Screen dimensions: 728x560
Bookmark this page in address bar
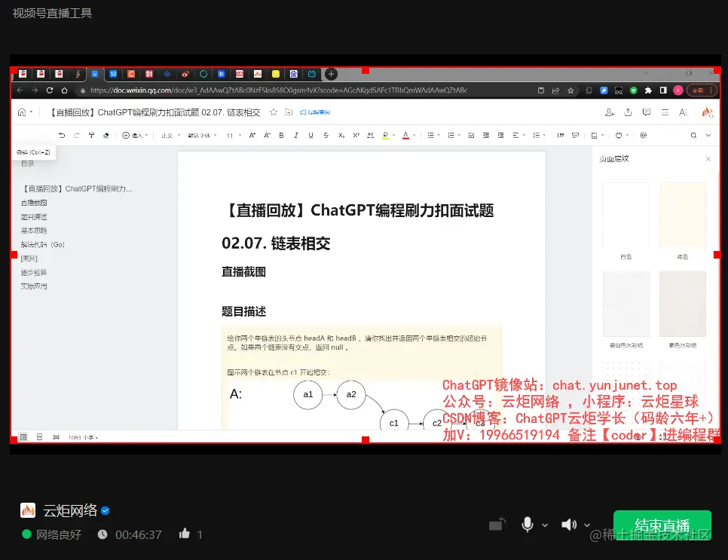570,90
